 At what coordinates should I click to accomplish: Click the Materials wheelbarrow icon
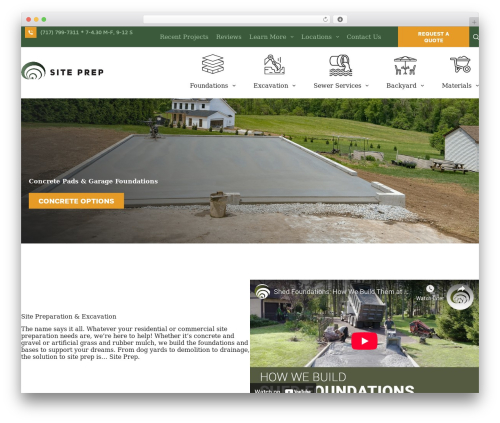click(x=460, y=64)
